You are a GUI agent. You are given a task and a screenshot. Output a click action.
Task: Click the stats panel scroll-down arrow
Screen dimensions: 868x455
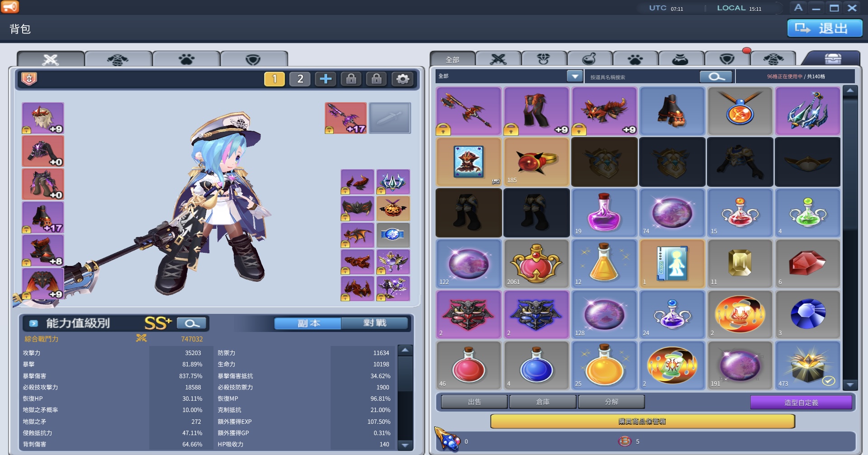click(405, 445)
